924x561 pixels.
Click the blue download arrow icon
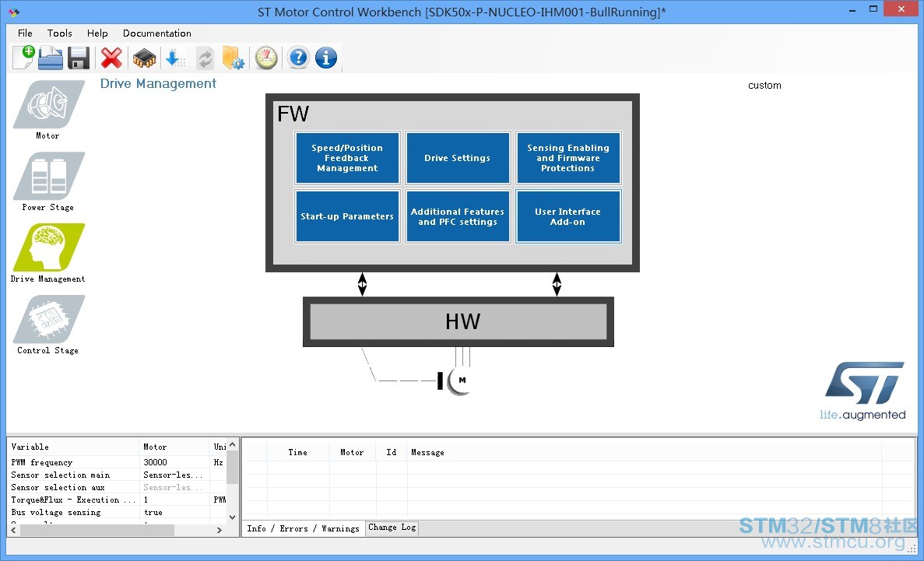coord(175,58)
